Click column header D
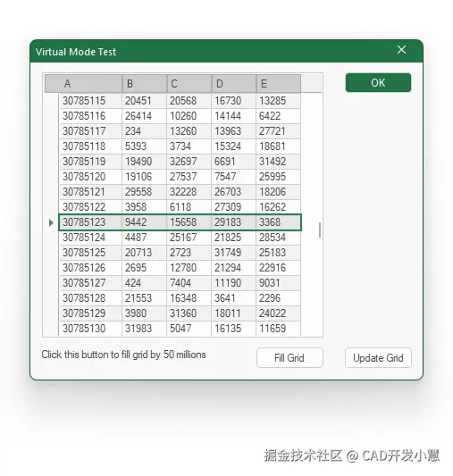This screenshot has height=476, width=453. click(234, 83)
